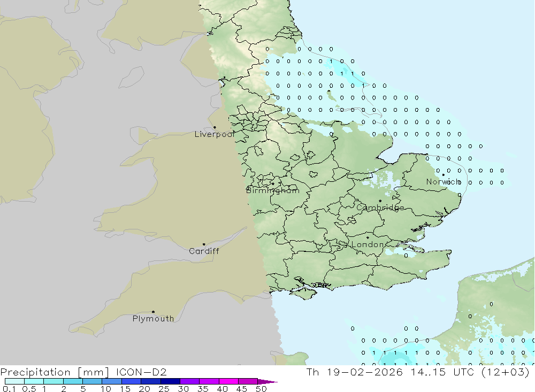Screen dimensions: 535x392
Task: Click the Norwich city label
Action: 444,182
